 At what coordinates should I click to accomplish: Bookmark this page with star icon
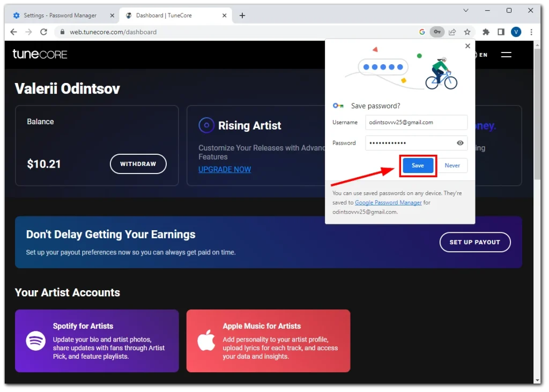(467, 32)
